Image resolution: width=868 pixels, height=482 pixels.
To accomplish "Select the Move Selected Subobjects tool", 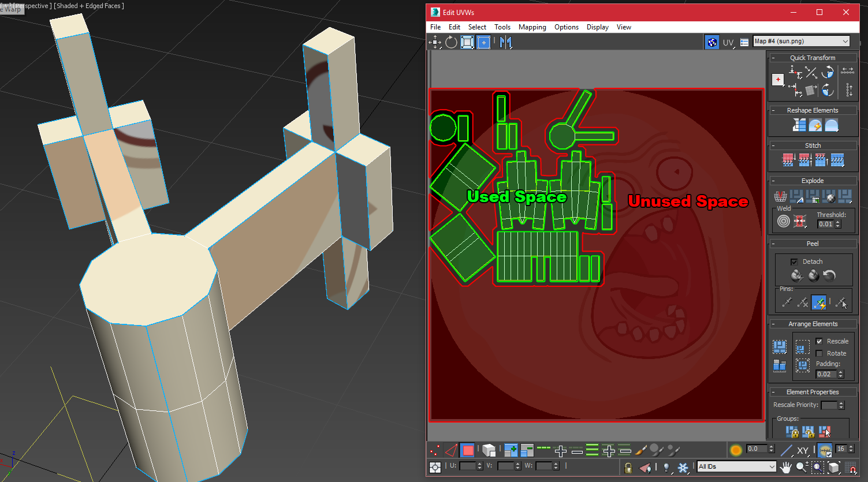I will tap(435, 42).
